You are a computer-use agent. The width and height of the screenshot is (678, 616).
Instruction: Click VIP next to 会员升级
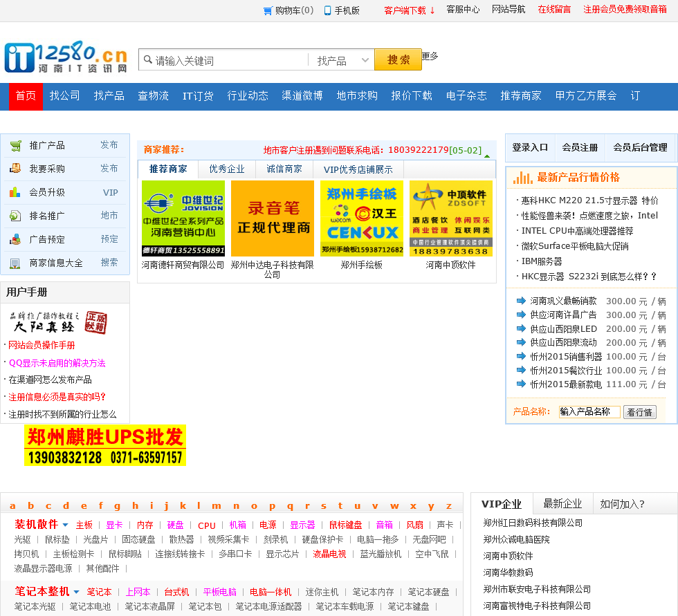click(x=110, y=193)
